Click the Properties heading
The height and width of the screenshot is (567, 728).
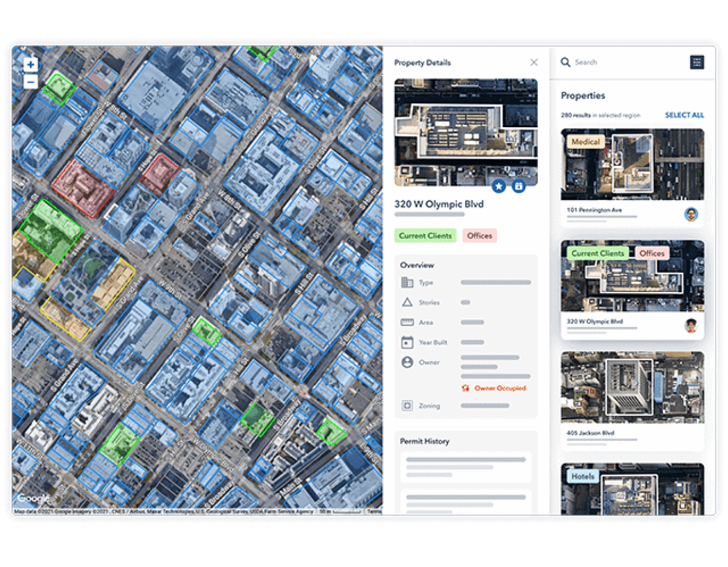tap(583, 96)
